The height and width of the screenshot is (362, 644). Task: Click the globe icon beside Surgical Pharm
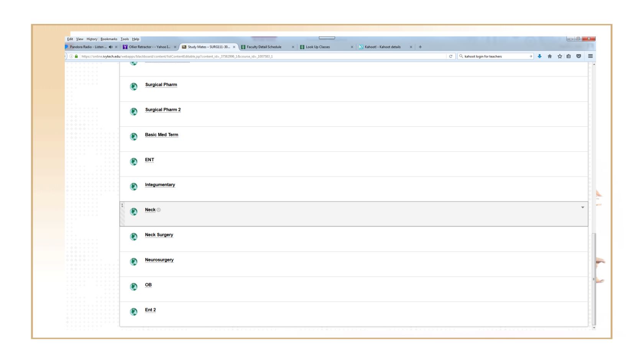click(134, 87)
